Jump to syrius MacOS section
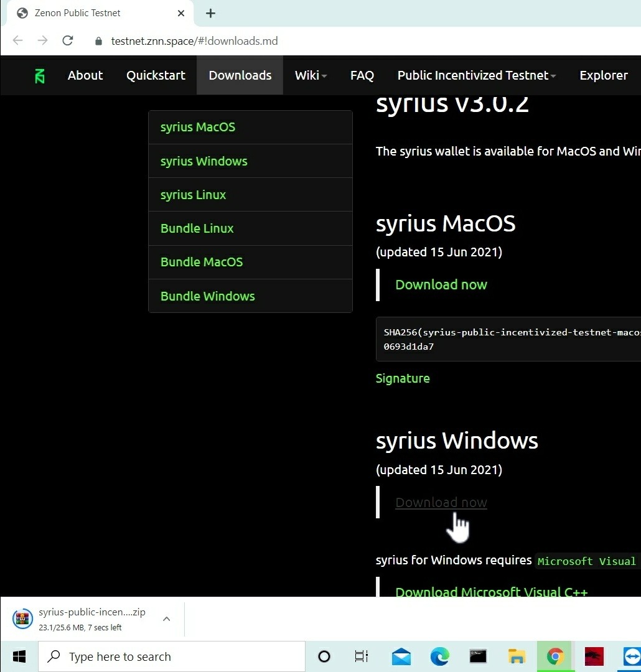This screenshot has width=641, height=672. pos(198,128)
